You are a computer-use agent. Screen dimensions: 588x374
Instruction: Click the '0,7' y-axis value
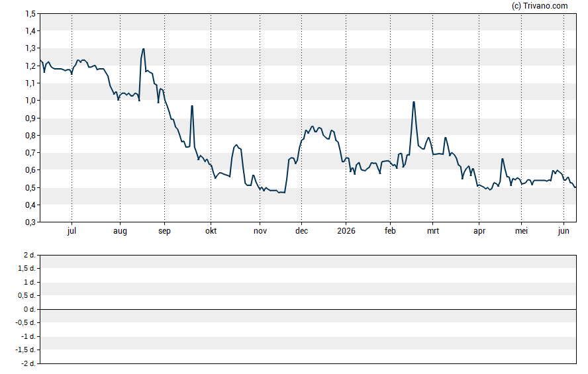click(x=30, y=152)
